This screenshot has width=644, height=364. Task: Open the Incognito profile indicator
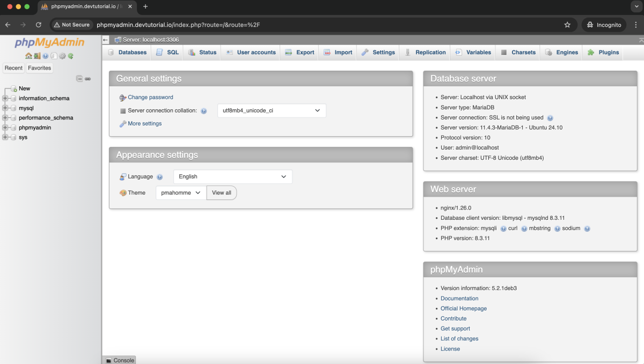point(604,25)
